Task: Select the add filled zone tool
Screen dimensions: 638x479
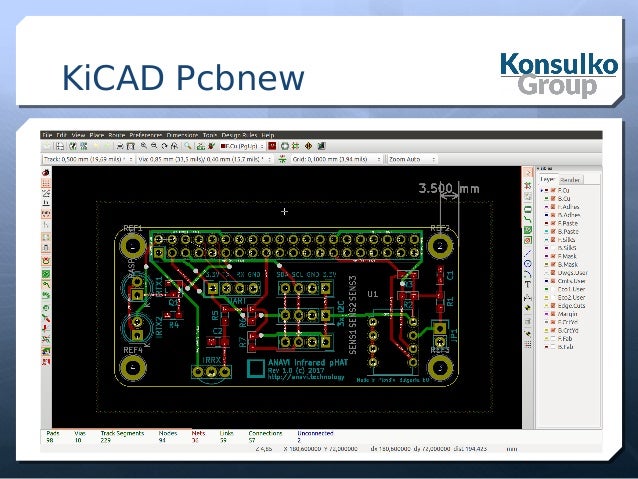Action: 528,230
